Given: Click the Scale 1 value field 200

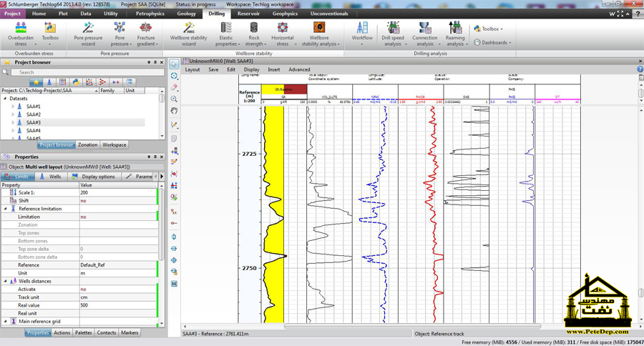Looking at the screenshot, I should tap(118, 192).
